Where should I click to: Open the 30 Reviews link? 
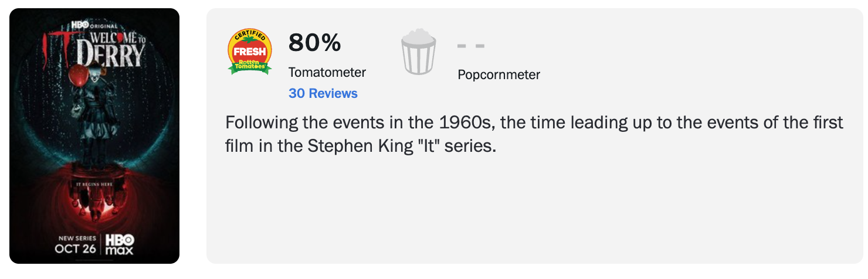pos(323,93)
